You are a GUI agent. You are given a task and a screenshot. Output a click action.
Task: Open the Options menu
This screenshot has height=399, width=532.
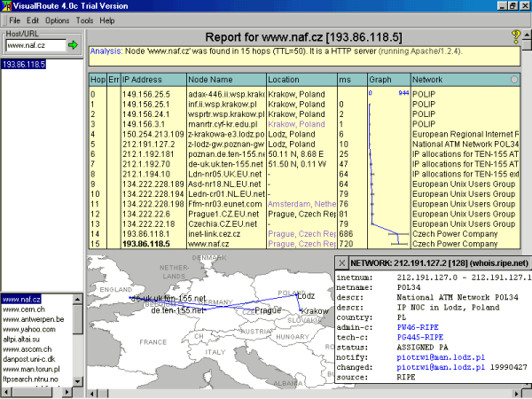[58, 20]
